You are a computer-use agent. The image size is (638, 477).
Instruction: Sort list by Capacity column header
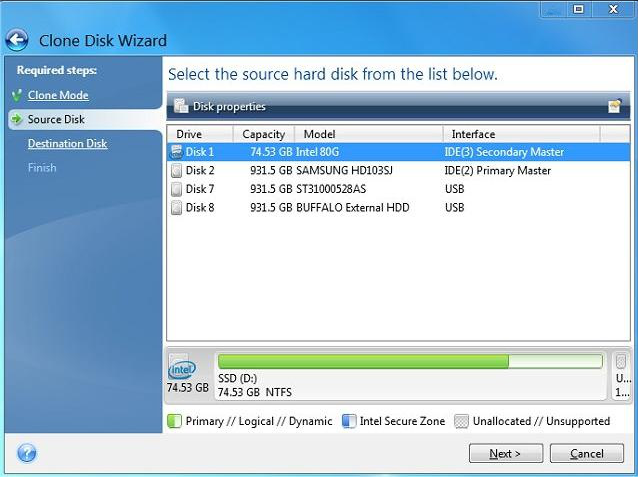263,134
